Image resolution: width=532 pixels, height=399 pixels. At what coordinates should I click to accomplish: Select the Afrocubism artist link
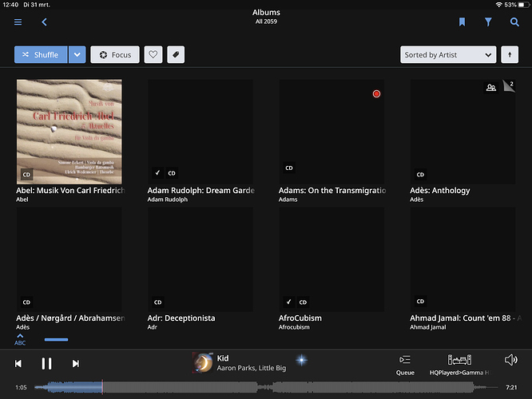(294, 327)
